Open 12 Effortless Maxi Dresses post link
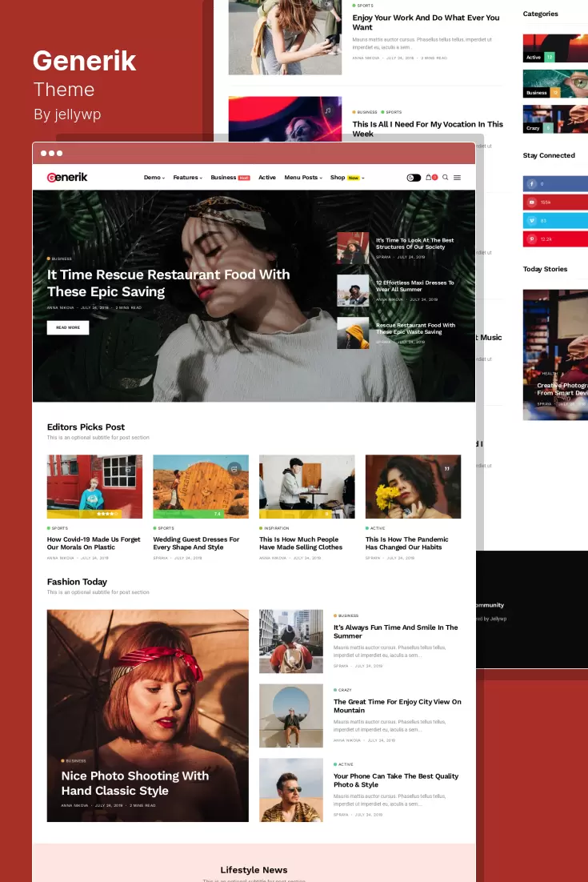 coord(415,286)
